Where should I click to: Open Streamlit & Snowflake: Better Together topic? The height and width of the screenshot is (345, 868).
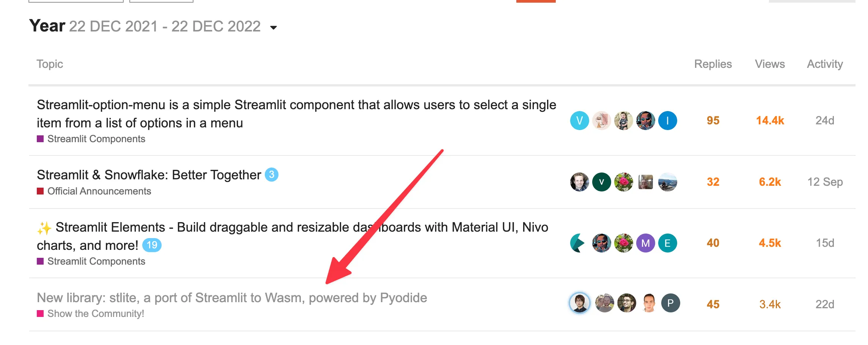click(x=149, y=175)
